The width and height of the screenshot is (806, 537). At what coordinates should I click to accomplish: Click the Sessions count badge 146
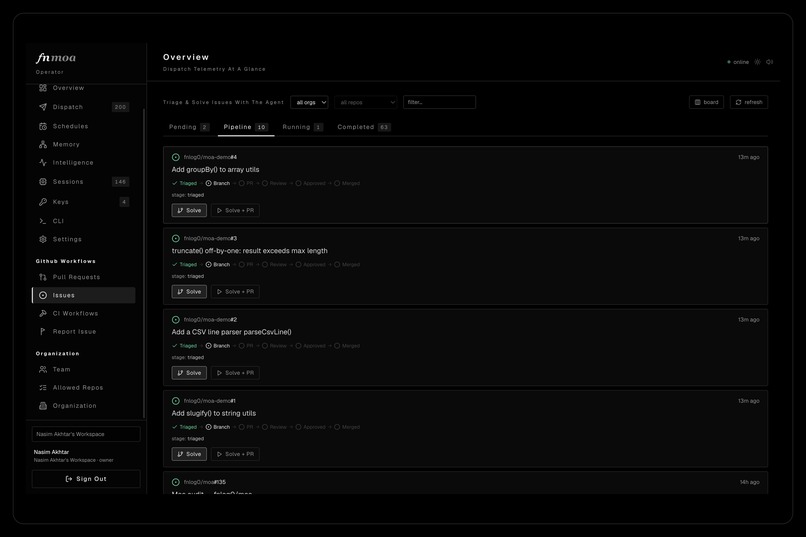[120, 181]
